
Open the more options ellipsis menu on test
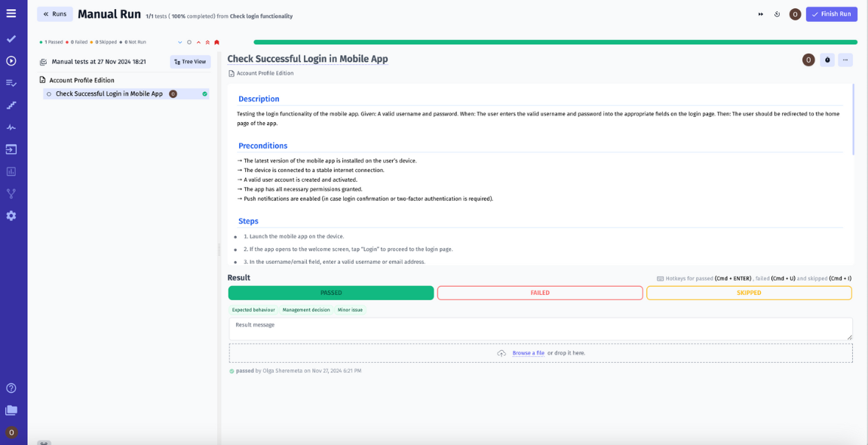coord(846,60)
